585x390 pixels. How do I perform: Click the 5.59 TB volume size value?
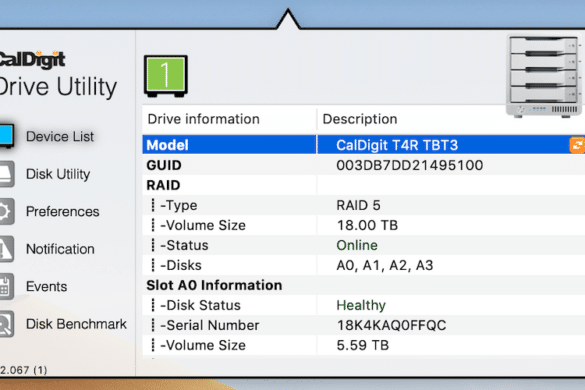[x=363, y=345]
